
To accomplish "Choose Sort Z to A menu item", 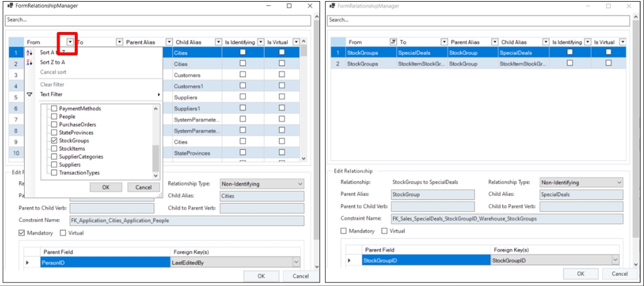I will [x=53, y=62].
